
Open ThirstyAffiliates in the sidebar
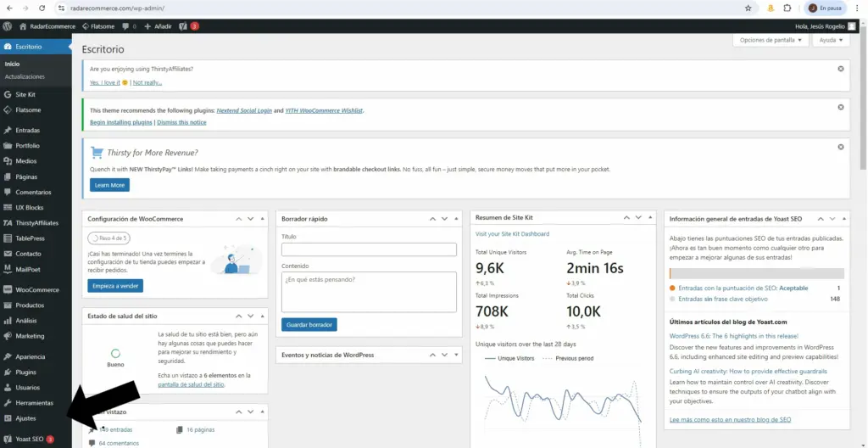point(36,223)
